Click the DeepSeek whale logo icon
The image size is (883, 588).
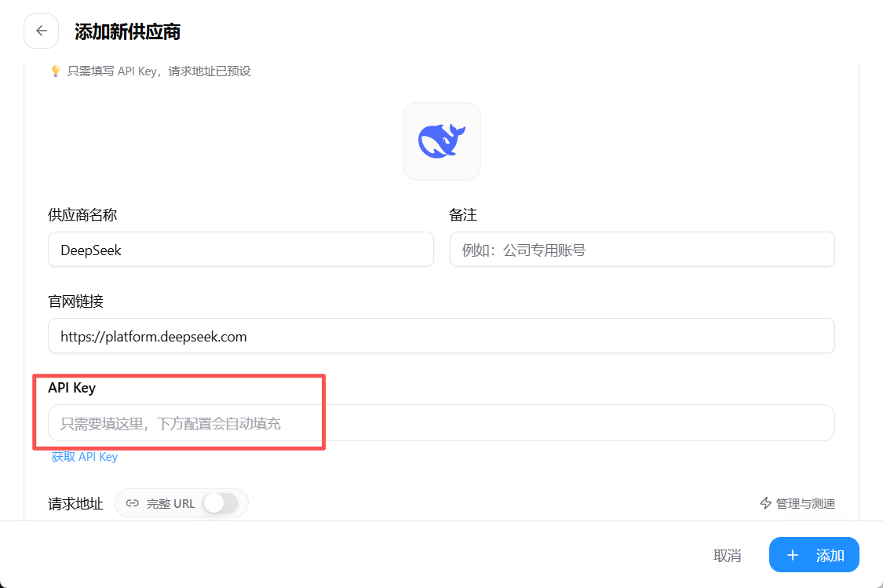441,141
